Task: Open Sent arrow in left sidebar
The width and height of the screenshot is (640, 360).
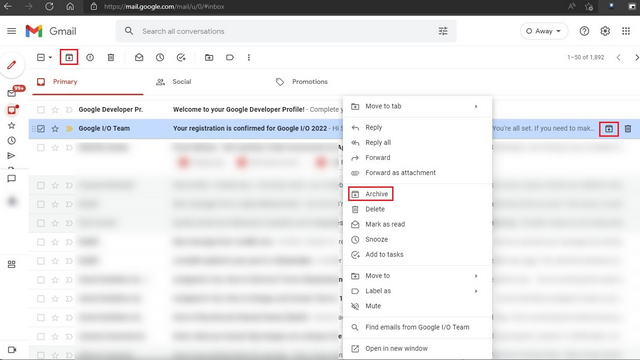Action: click(11, 156)
